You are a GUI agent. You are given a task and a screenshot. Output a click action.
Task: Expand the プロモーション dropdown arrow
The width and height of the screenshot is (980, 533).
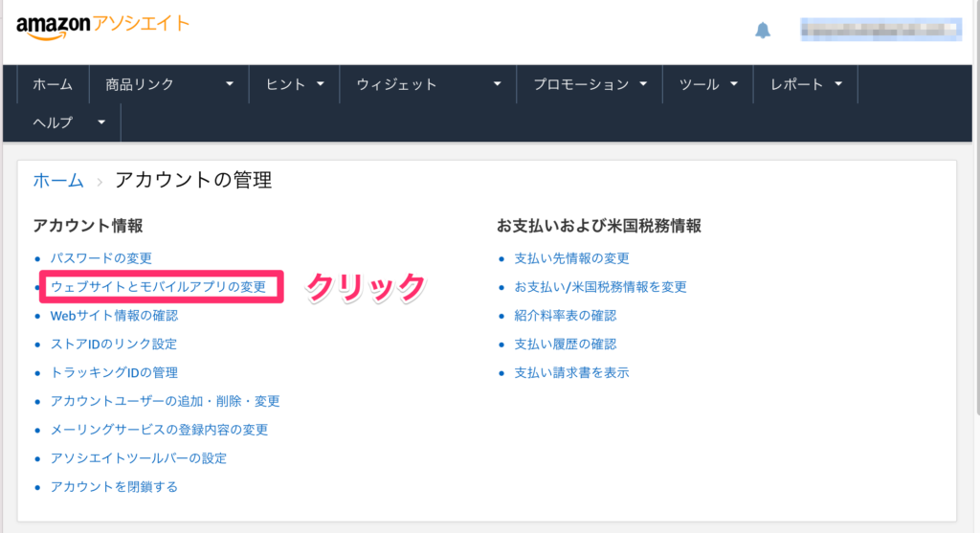pyautogui.click(x=643, y=84)
